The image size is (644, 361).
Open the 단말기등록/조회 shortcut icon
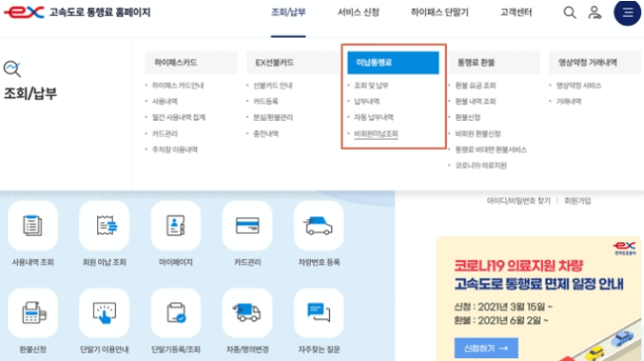(x=175, y=312)
